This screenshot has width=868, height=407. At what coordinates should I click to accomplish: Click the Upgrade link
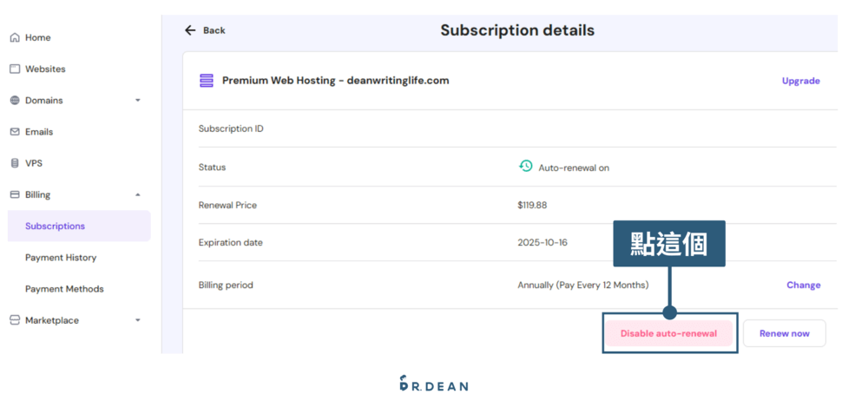800,81
